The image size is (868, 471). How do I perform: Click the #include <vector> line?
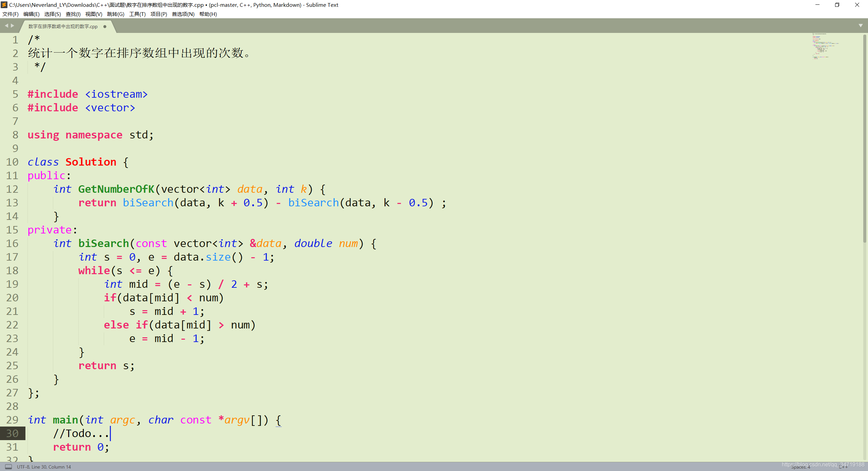coord(81,108)
